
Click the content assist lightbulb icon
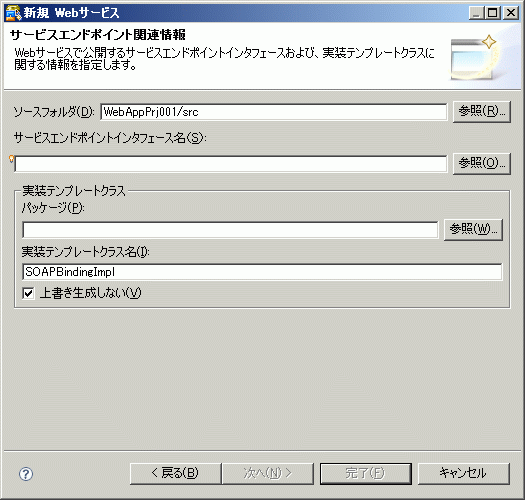click(x=11, y=159)
